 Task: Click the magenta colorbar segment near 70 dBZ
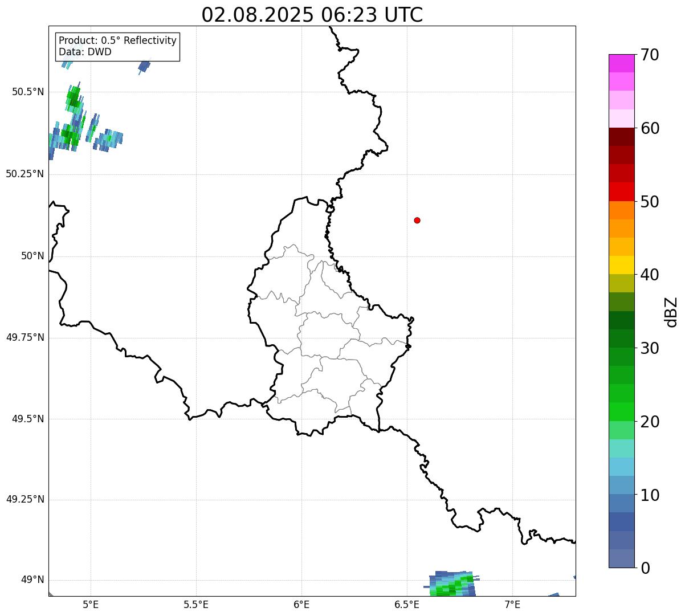point(621,63)
